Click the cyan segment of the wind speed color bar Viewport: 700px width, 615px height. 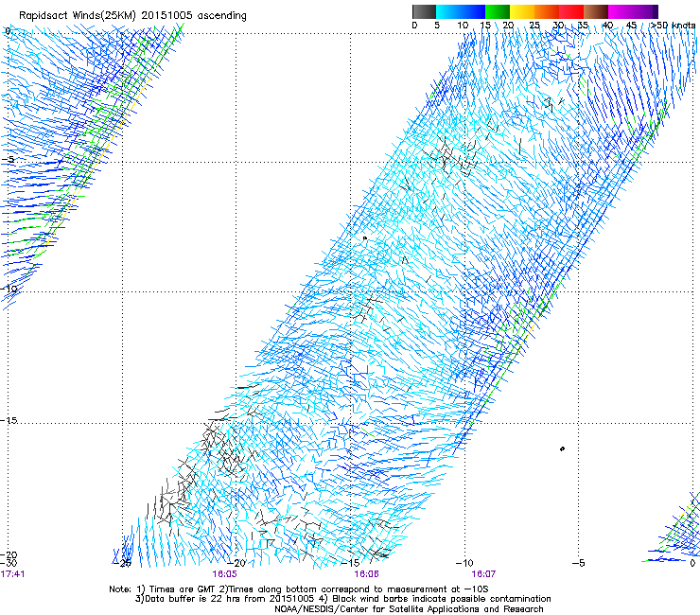pos(448,11)
